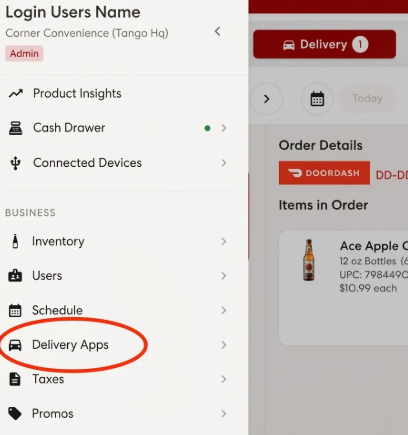The height and width of the screenshot is (435, 408).
Task: Expand the Users chevron
Action: click(224, 276)
